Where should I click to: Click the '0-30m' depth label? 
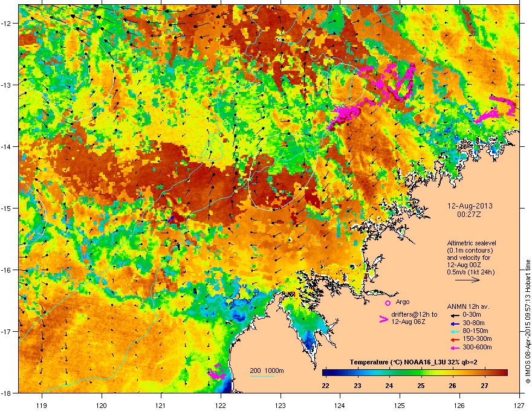point(472,315)
